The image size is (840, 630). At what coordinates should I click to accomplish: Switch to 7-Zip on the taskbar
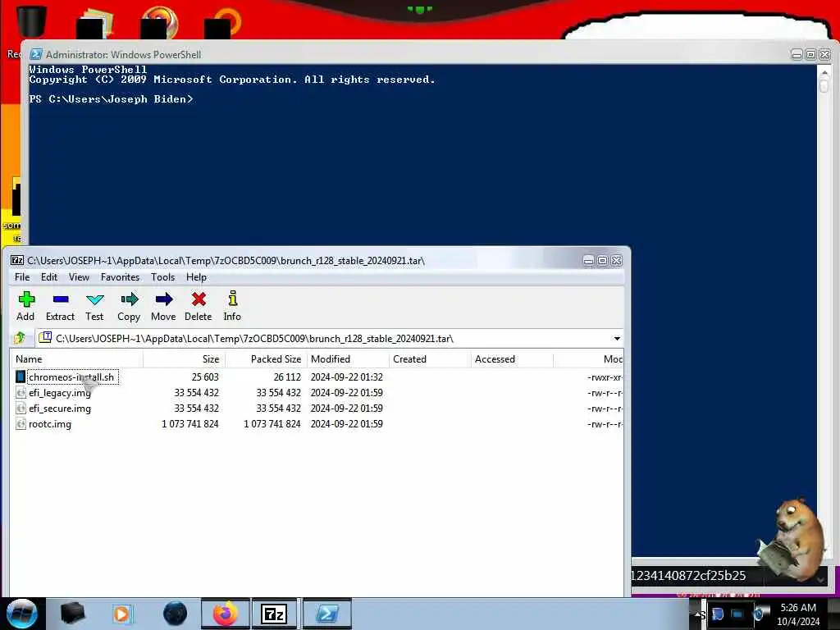coord(274,614)
